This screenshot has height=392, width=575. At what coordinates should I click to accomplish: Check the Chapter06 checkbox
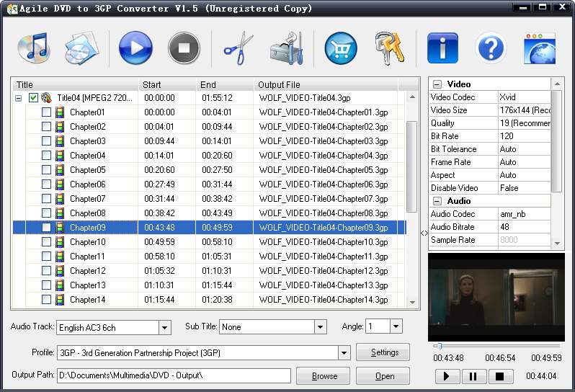46,184
